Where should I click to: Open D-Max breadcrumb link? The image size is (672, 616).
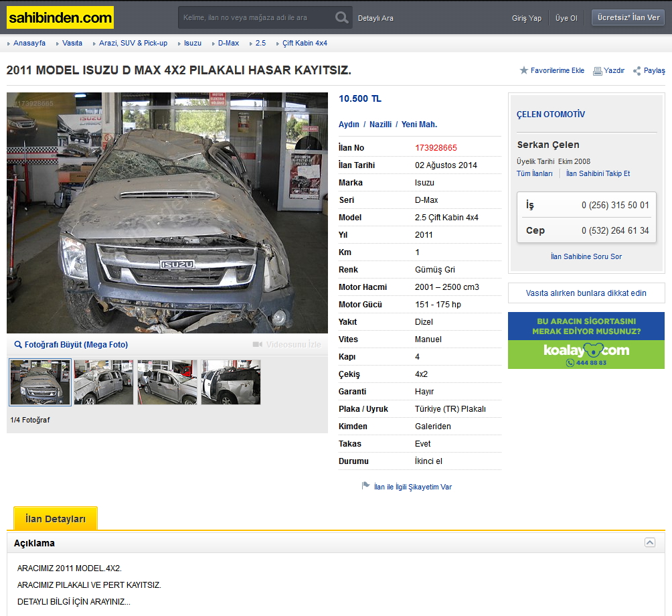pos(228,43)
